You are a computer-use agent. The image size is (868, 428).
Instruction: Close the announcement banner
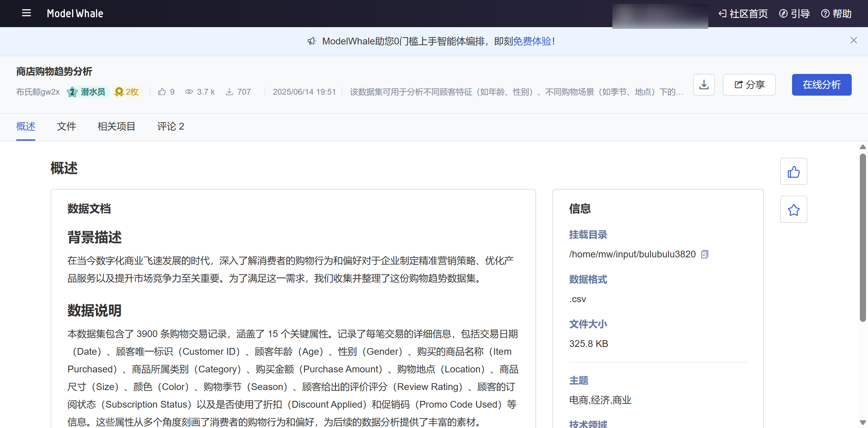pyautogui.click(x=853, y=41)
